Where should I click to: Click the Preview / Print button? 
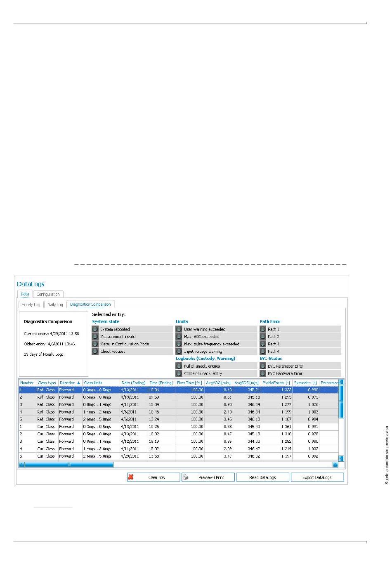click(208, 477)
